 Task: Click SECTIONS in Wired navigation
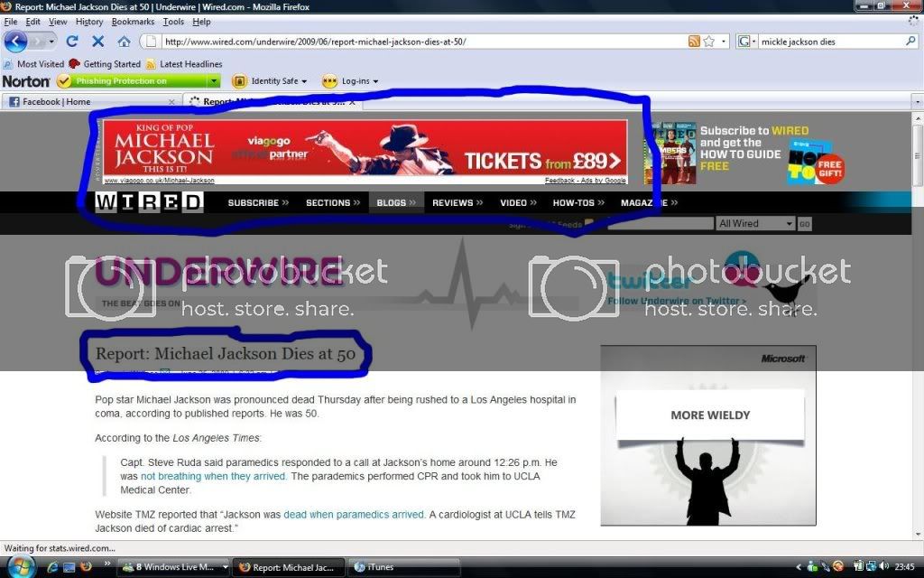pos(333,202)
